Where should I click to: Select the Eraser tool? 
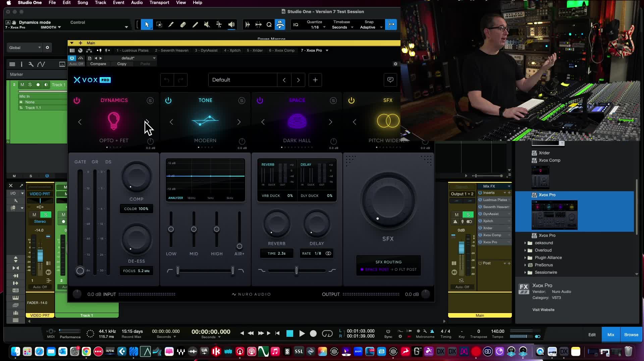[183, 24]
